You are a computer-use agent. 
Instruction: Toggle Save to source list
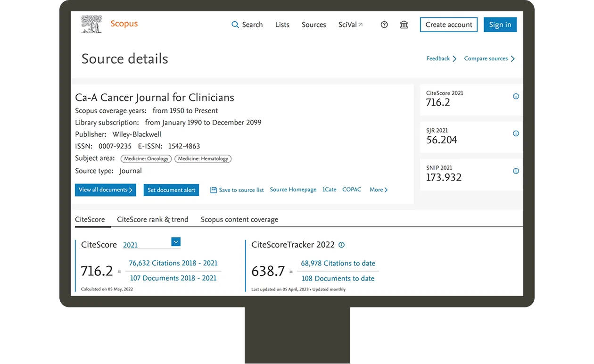point(237,190)
